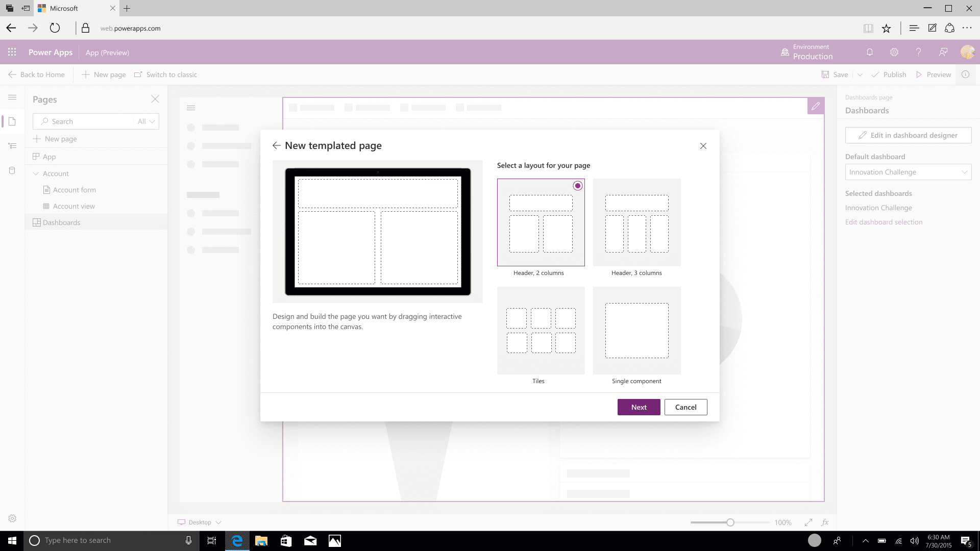Choose the Header, 3 columns layout
This screenshot has width=980, height=551.
click(x=636, y=222)
